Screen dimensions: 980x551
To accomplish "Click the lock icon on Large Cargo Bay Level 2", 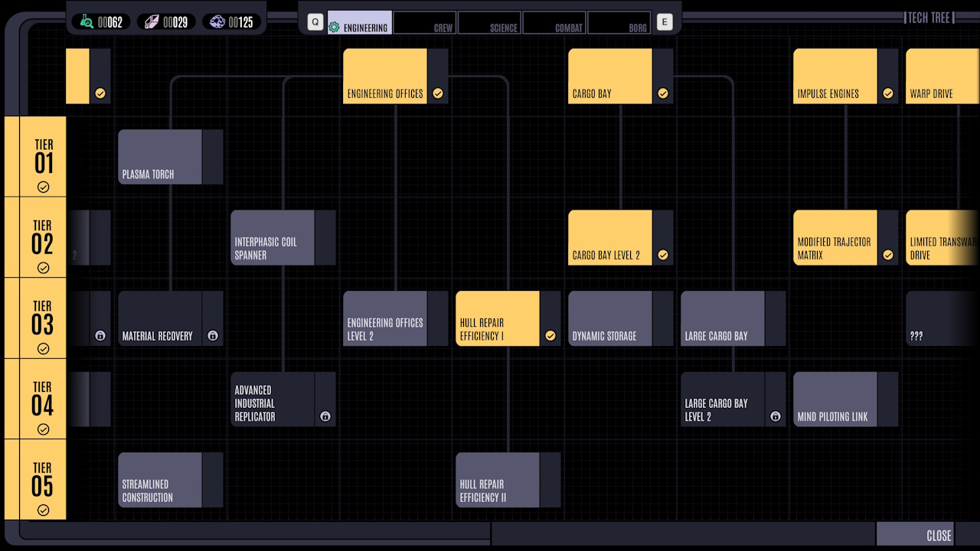I will pos(775,418).
